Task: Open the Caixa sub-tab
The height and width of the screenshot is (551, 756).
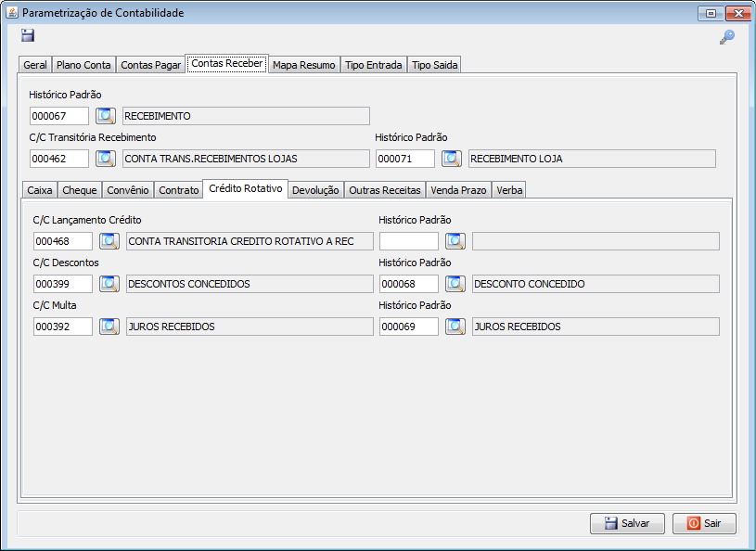Action: 40,190
